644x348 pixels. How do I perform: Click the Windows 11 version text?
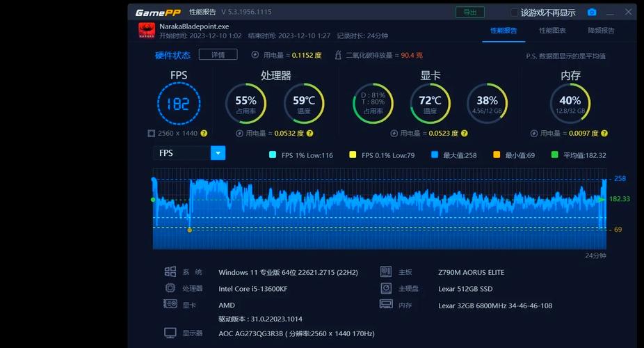pyautogui.click(x=288, y=272)
